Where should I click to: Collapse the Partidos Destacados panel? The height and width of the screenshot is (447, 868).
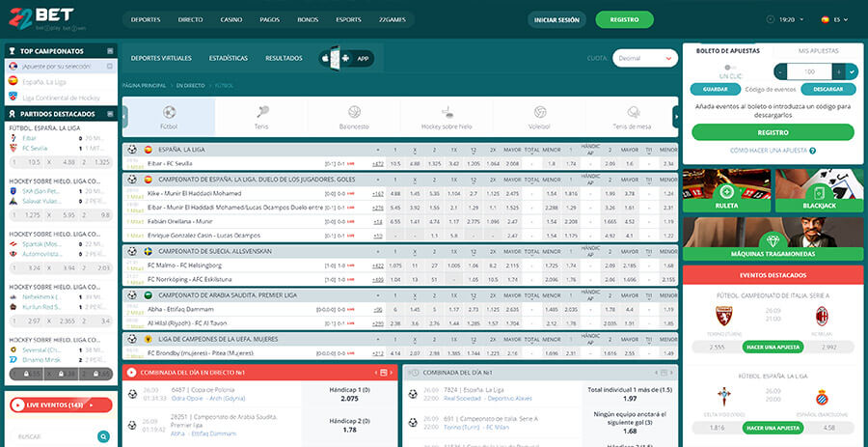tap(110, 114)
